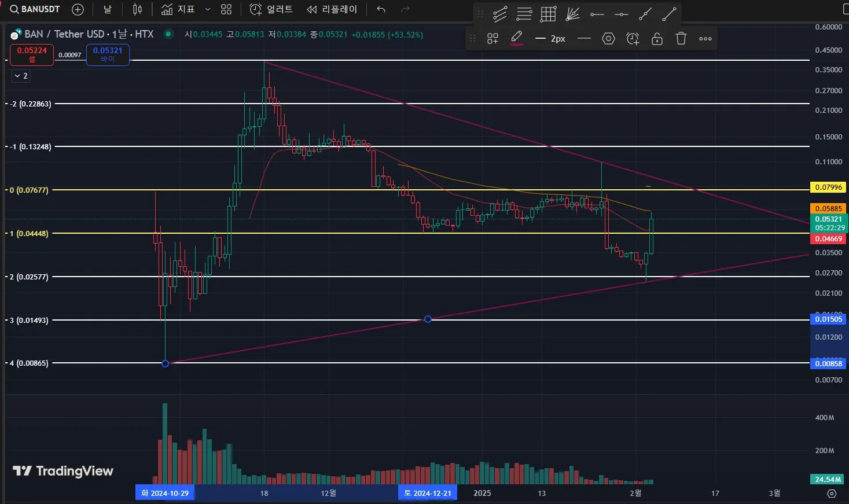Click the 화 2024-10-29 date marker
This screenshot has height=504, width=849.
[165, 493]
